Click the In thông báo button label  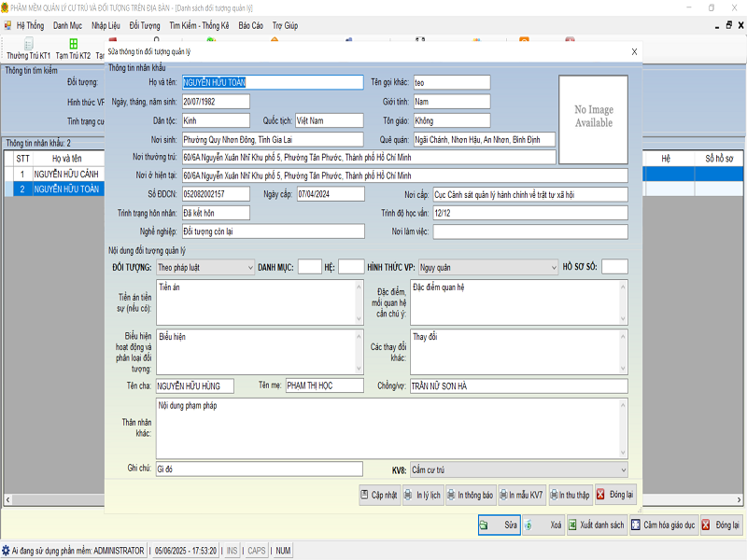click(475, 495)
